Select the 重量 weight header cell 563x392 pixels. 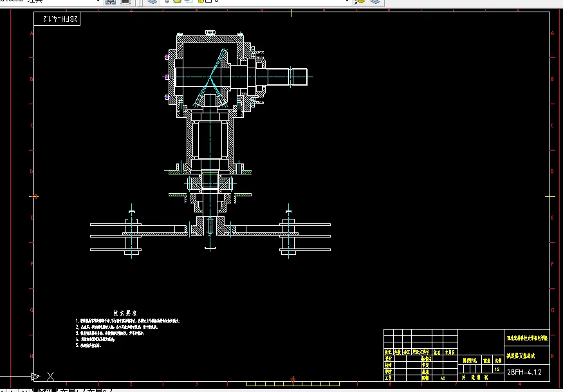pos(487,360)
